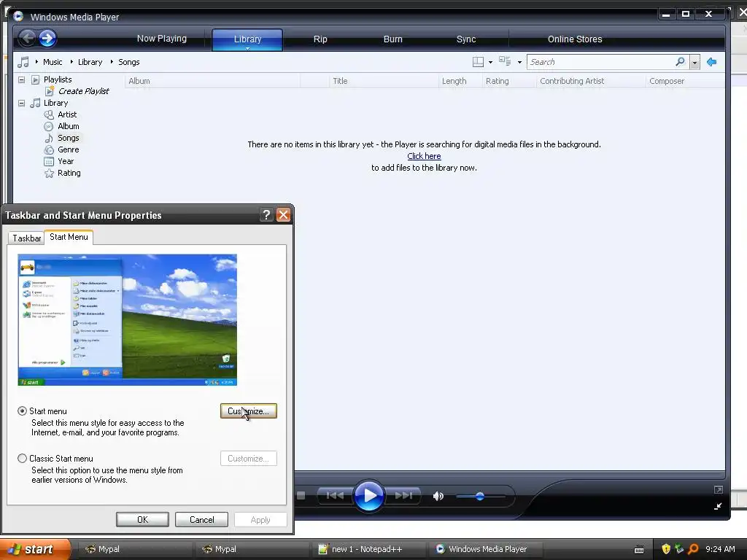Screen dimensions: 747x560
Task: Select the Start menu radio button
Action: [22, 411]
